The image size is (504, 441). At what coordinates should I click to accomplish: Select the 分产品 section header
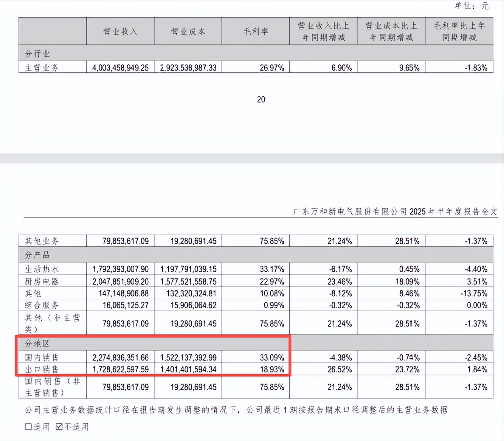37,255
